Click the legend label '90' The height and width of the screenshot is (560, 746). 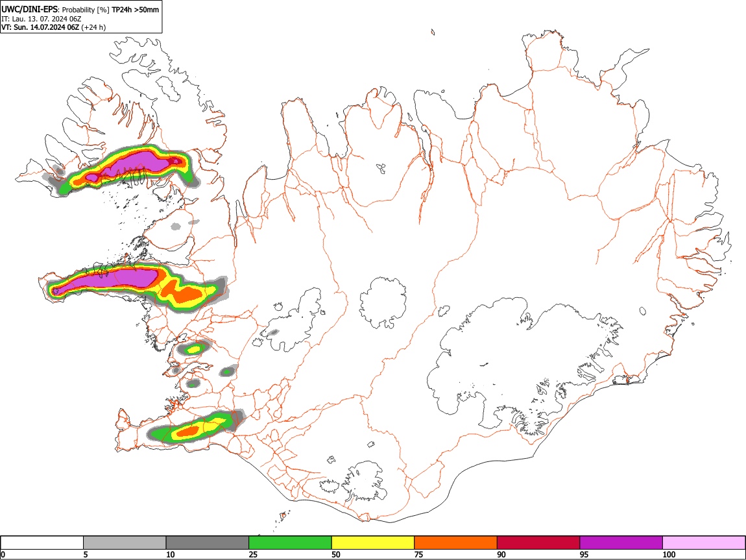(501, 554)
